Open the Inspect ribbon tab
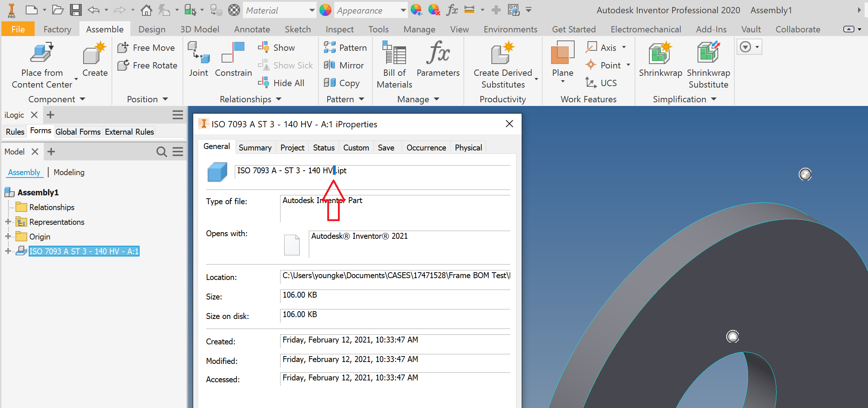Screen dimensions: 868x408 click(x=339, y=29)
